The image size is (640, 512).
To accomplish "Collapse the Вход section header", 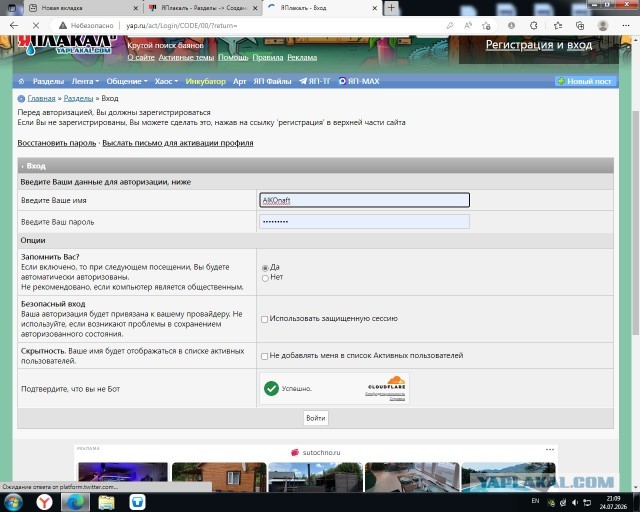I will [315, 166].
